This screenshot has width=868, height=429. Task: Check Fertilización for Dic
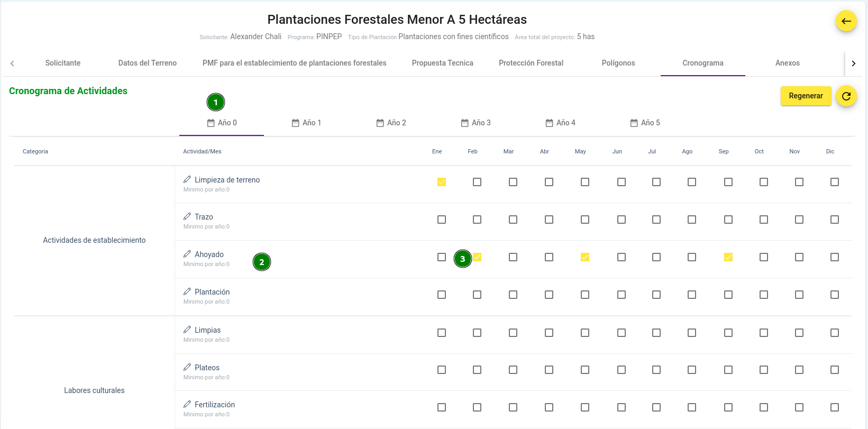(835, 407)
